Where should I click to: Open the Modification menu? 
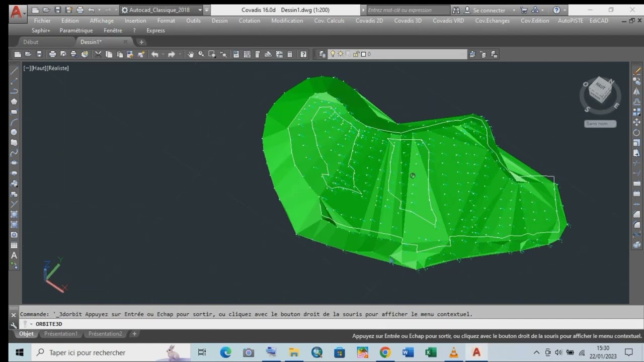coord(287,21)
